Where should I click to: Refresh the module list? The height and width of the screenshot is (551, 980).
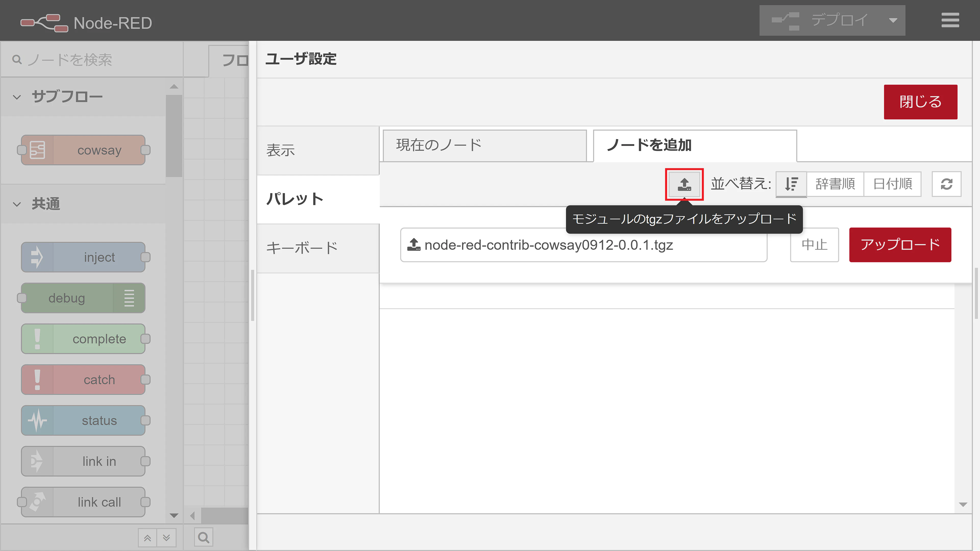pos(947,184)
